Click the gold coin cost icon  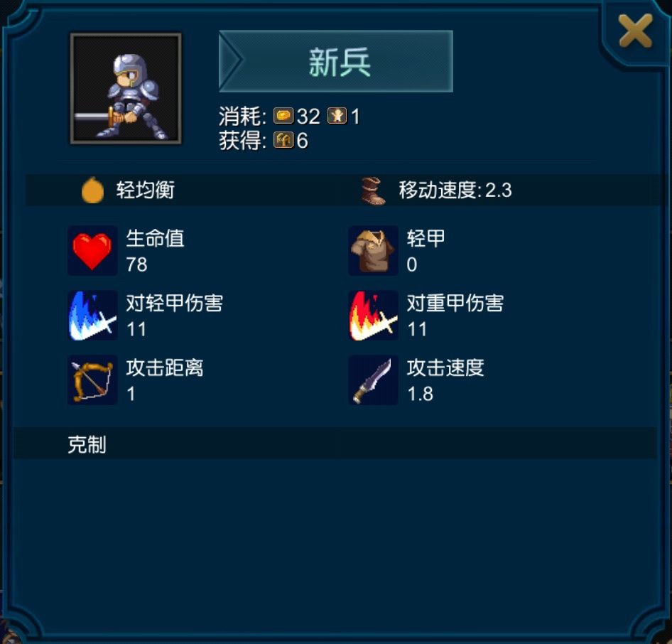(283, 116)
